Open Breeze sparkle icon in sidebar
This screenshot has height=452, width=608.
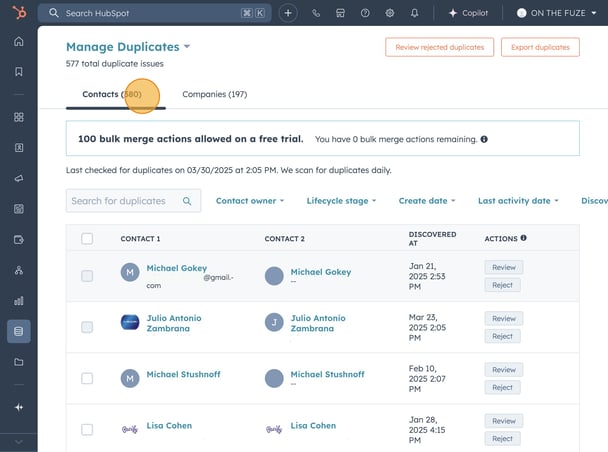[x=19, y=407]
